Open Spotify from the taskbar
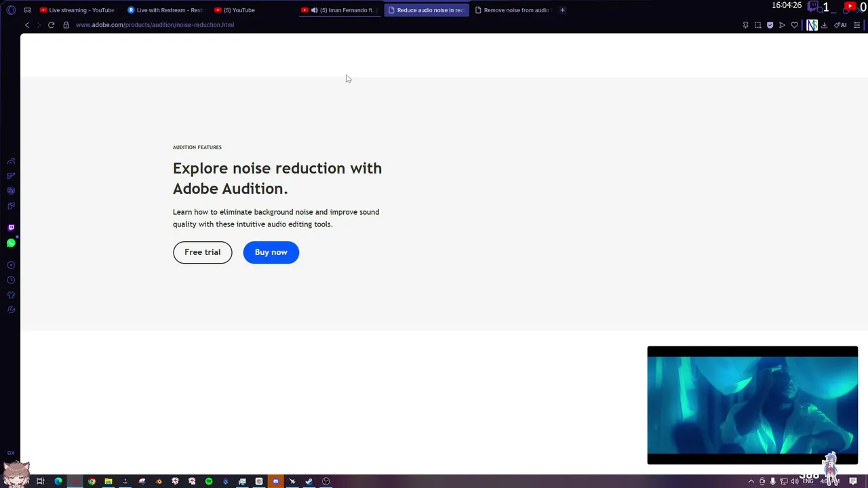 (x=209, y=481)
